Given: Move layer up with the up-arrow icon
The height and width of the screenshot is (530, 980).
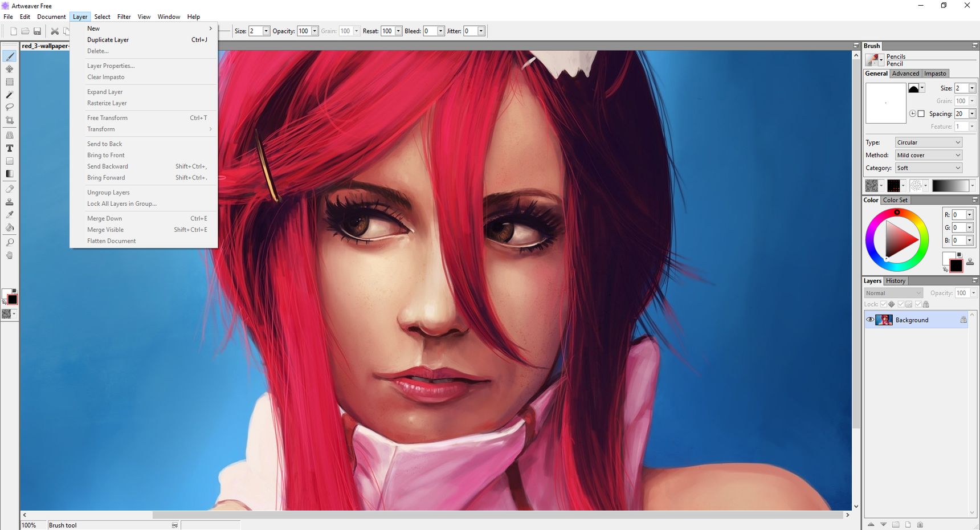Looking at the screenshot, I should click(871, 524).
